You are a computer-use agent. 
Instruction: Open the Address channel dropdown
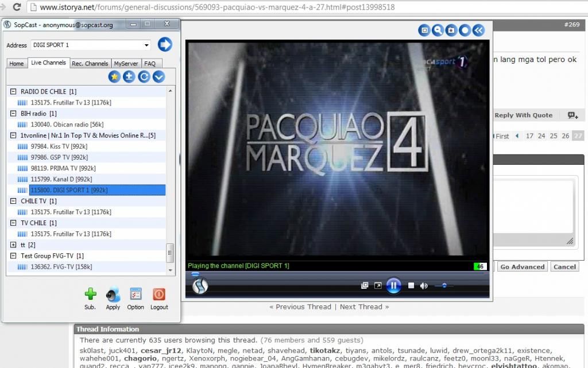146,45
